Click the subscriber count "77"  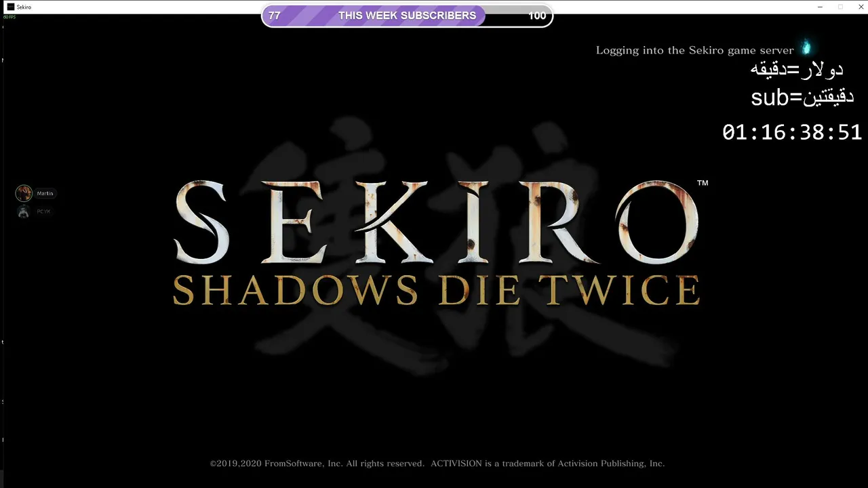click(x=275, y=16)
